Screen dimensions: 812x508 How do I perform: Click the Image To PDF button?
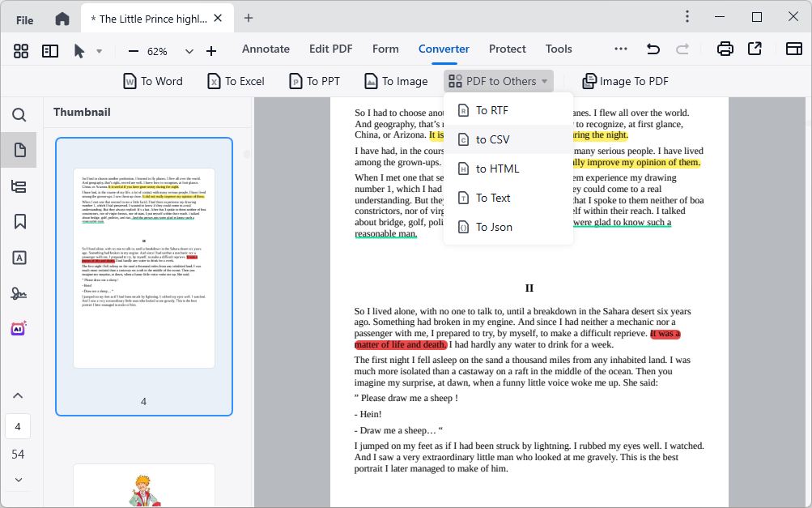(625, 81)
